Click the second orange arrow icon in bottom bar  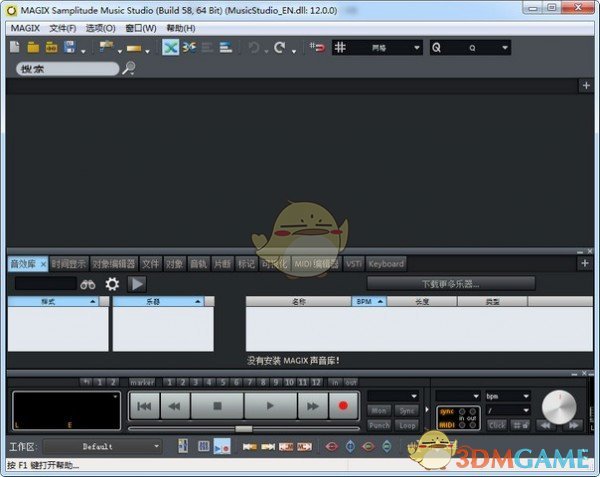[x=268, y=446]
